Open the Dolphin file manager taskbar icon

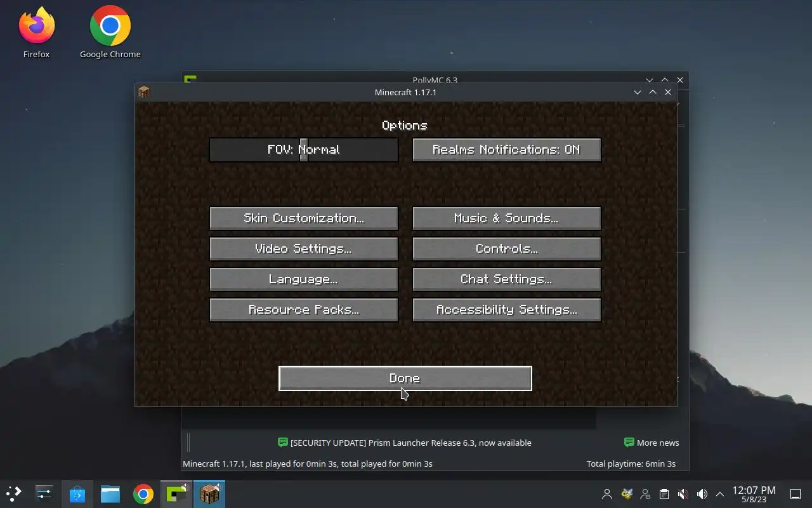110,493
